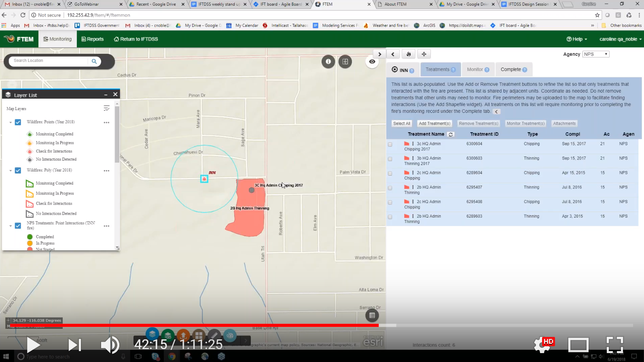Check the 3b HQ Admin Thinning 2017 row
Screen dimensions: 644x362
pyautogui.click(x=390, y=159)
